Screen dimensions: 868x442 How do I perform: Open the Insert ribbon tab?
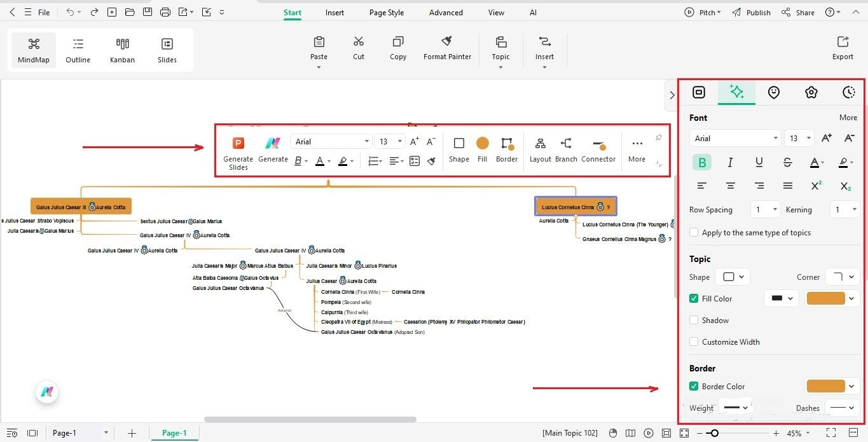334,12
